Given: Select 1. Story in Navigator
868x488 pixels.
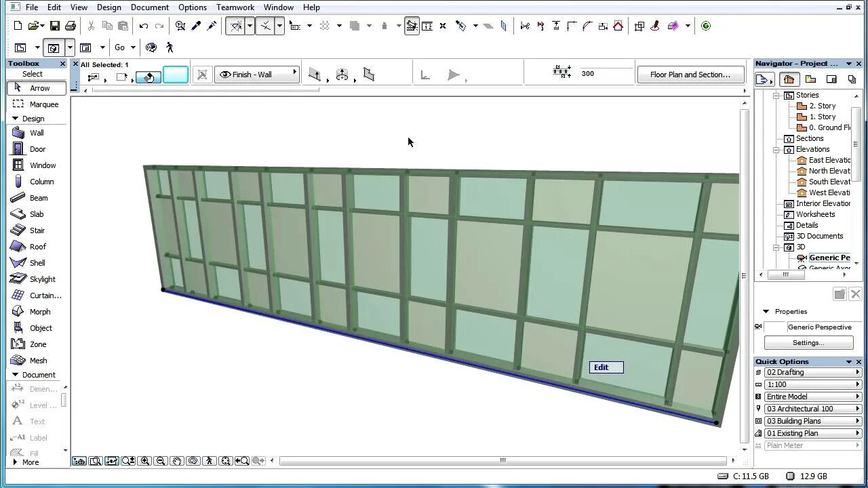Looking at the screenshot, I should 816,117.
